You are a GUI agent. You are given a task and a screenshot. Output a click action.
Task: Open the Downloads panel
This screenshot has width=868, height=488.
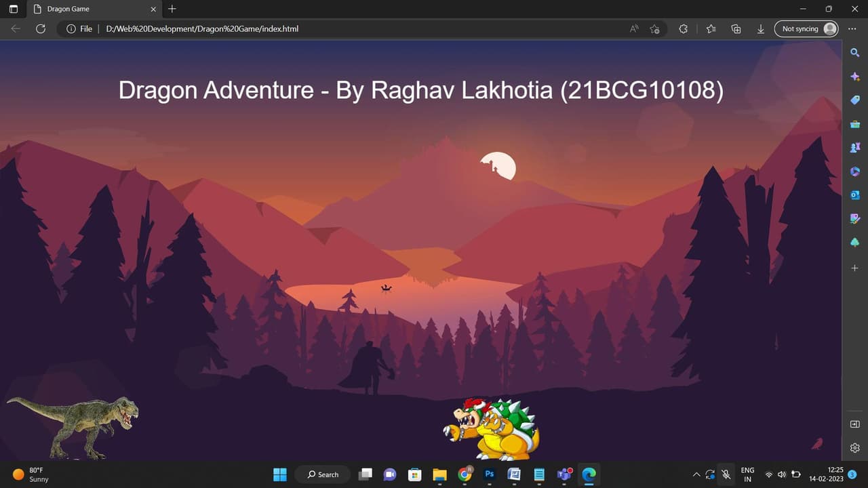(x=761, y=29)
